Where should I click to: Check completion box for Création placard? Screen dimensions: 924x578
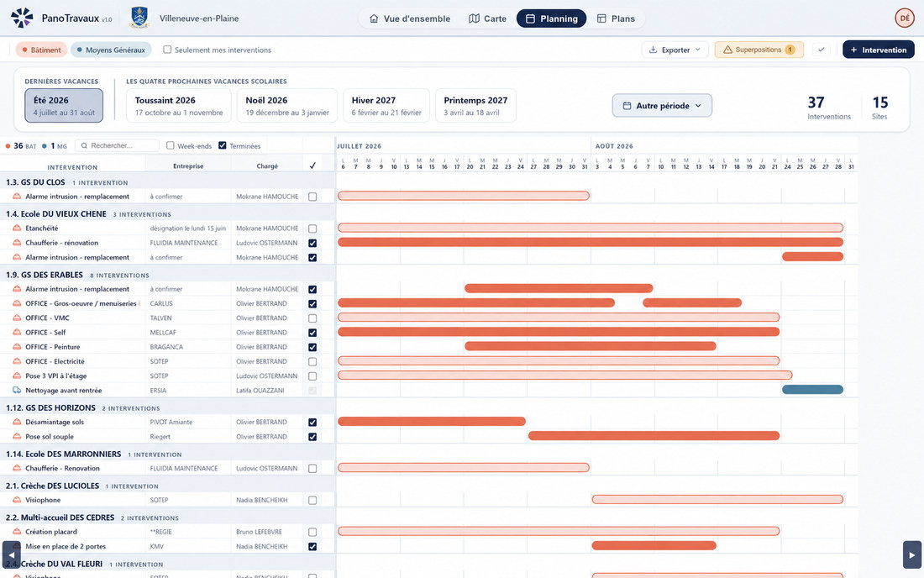[x=312, y=532]
